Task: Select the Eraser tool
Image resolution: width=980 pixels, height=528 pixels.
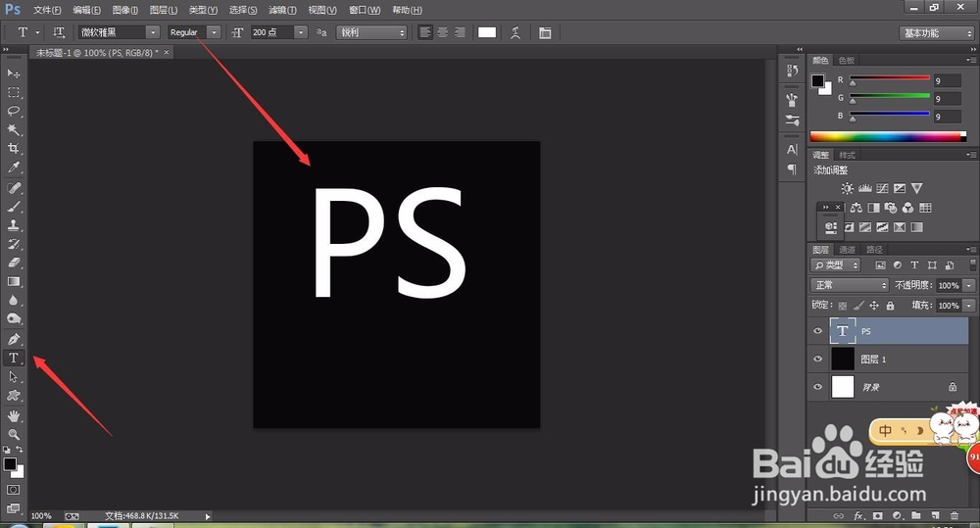Action: point(13,264)
